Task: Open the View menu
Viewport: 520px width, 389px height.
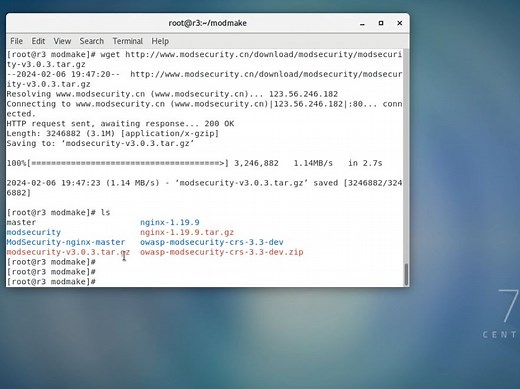Action: [x=62, y=41]
